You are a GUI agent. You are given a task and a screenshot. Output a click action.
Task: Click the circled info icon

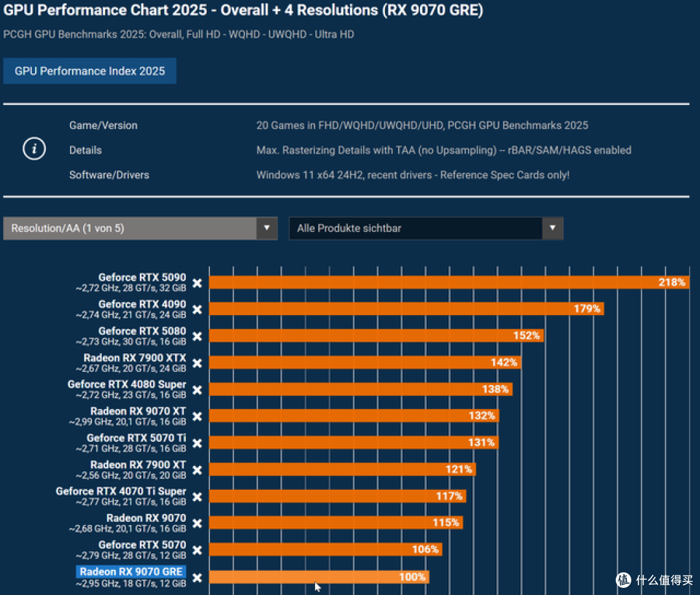pos(34,148)
